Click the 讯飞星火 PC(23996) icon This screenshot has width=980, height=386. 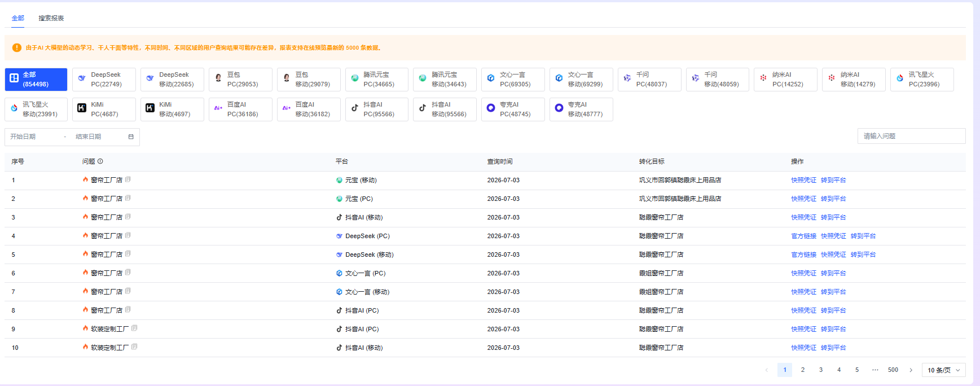(x=900, y=78)
